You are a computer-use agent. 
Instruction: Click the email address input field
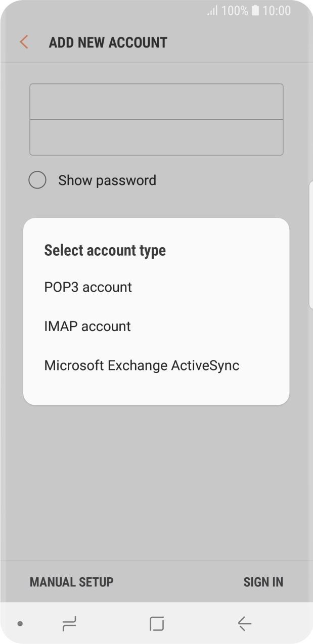click(x=156, y=101)
